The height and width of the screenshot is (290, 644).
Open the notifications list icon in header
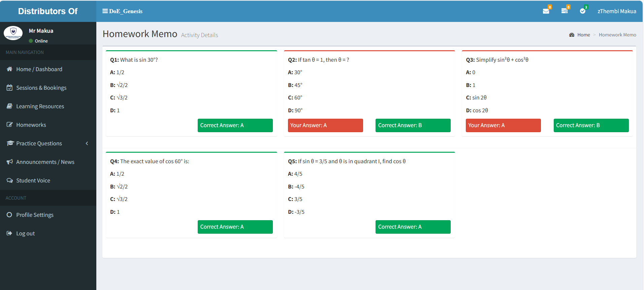tap(565, 11)
